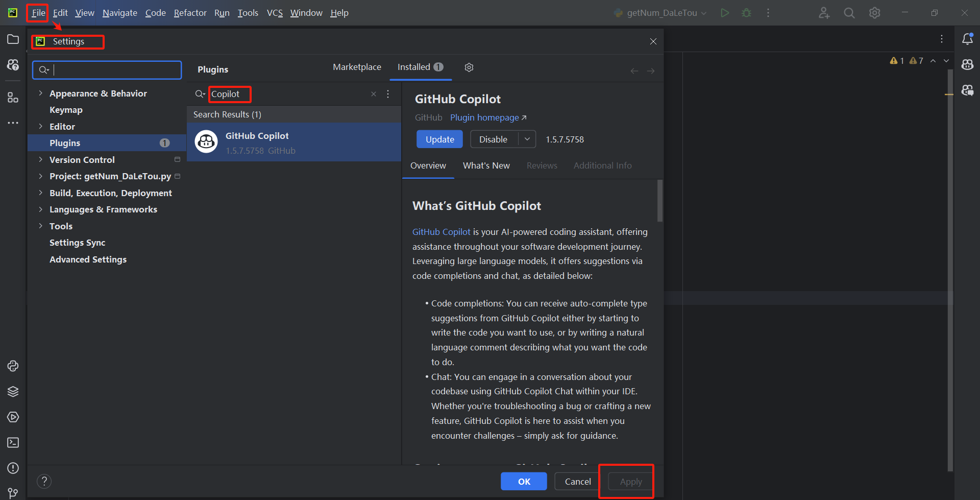This screenshot has height=500, width=980.
Task: Click the Apply button
Action: [x=631, y=482]
